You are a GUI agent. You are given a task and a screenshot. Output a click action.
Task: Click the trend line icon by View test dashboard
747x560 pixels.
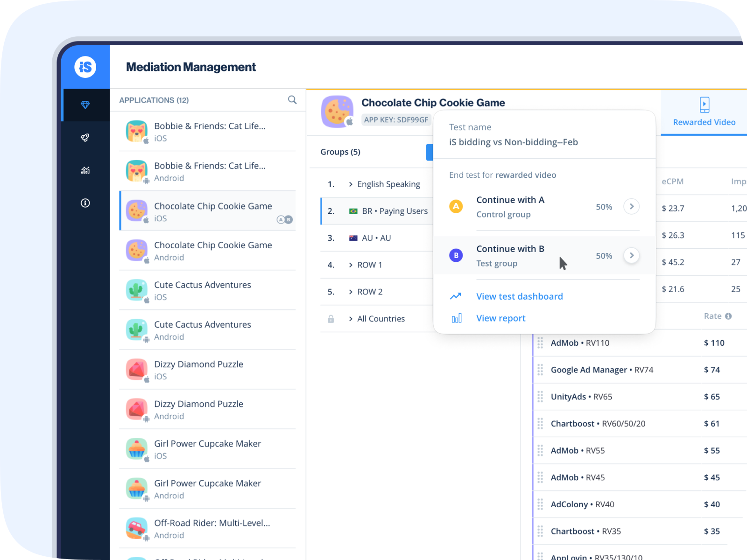[x=456, y=296]
